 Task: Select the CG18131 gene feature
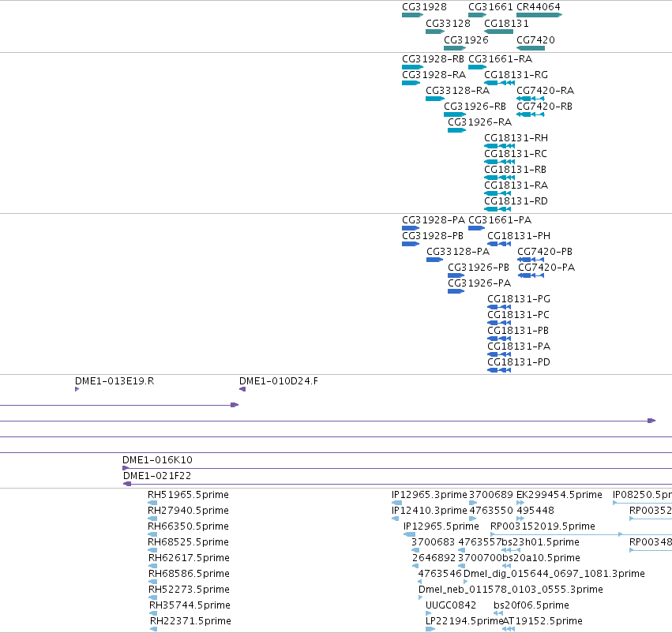tap(498, 32)
